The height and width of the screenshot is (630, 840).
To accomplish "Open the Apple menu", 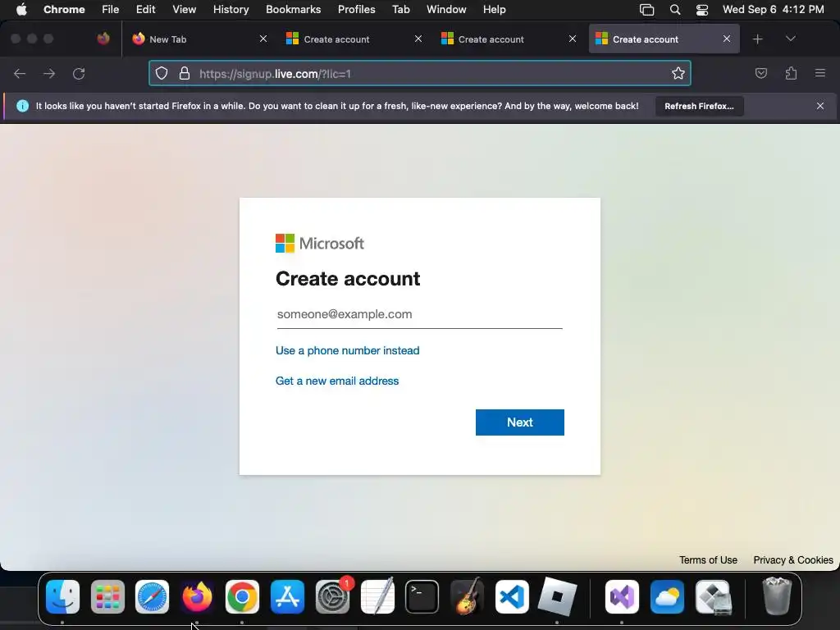I will tap(21, 10).
